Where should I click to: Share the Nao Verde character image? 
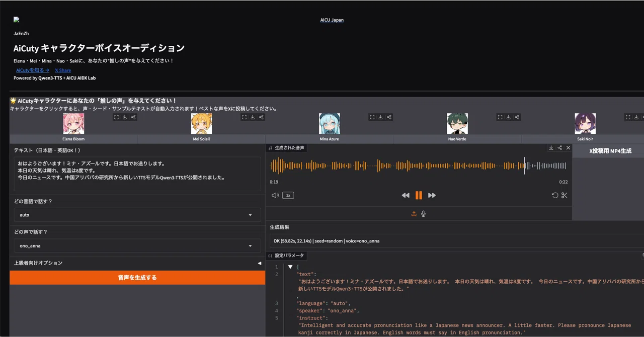[x=517, y=117]
